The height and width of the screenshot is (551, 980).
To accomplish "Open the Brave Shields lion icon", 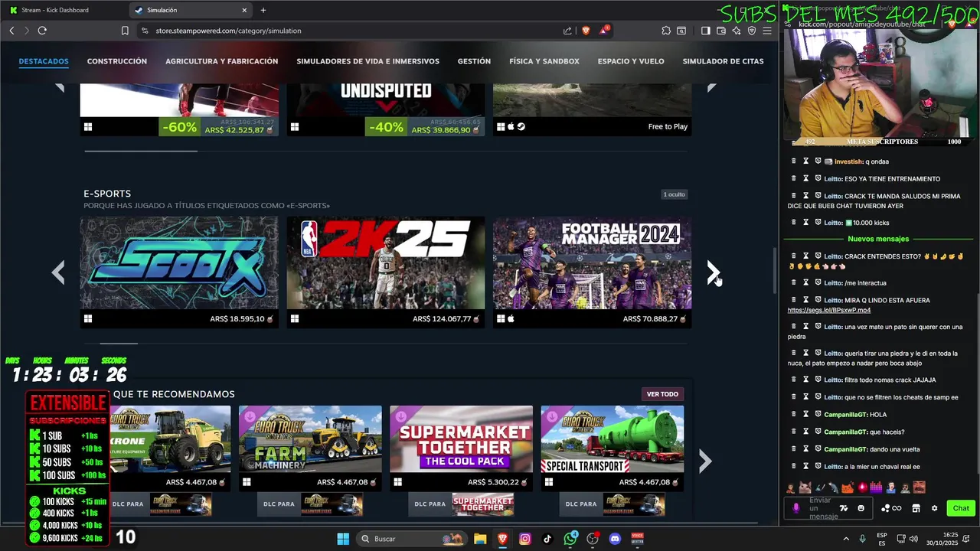I will [x=586, y=31].
